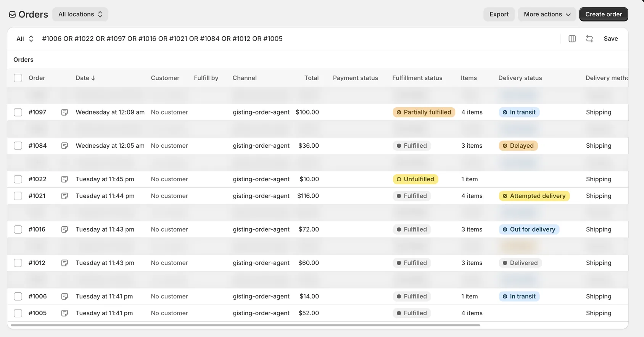Click In transit badge for order #1006
The width and height of the screenshot is (644, 337).
pyautogui.click(x=519, y=297)
